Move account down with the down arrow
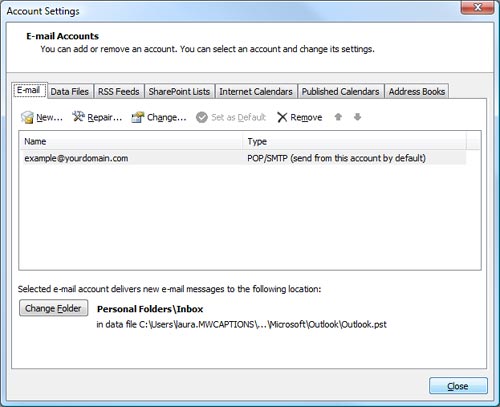Screen dimensions: 500x407 pyautogui.click(x=357, y=117)
